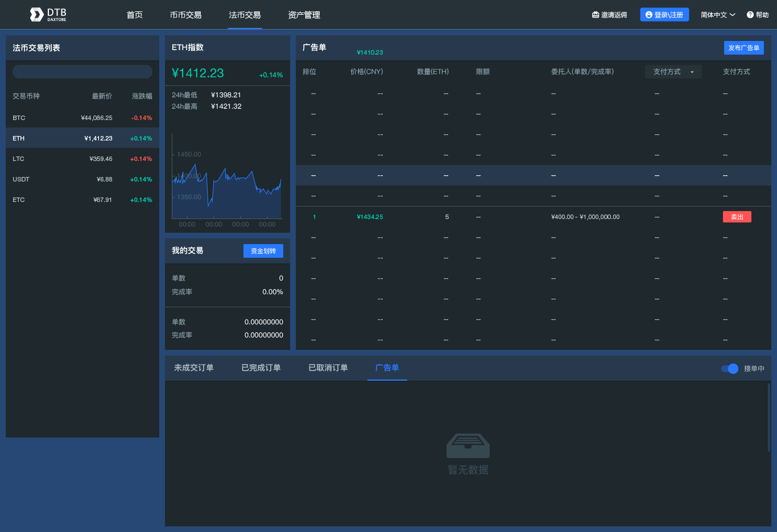
Task: Click the ¥1410.23 price above the table
Action: point(370,52)
